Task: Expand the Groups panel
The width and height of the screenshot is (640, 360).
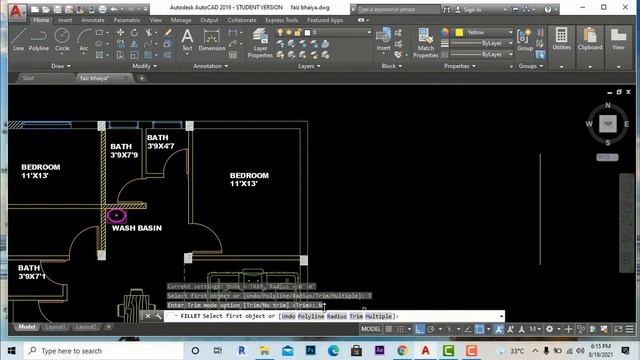Action: click(x=530, y=66)
